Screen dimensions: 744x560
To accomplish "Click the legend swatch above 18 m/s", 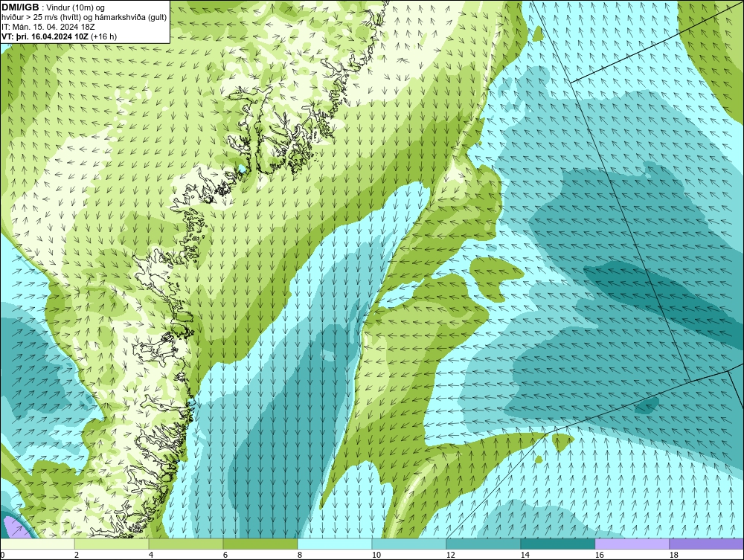I will [x=706, y=544].
